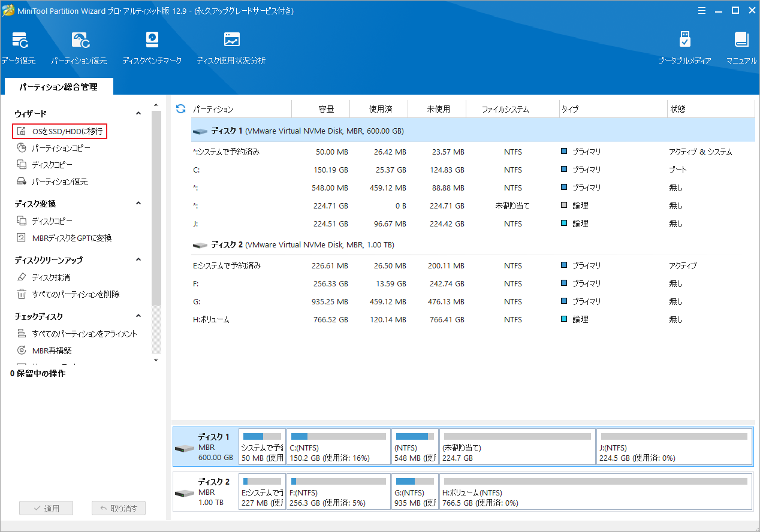Click the unallocated 224.7 GB partition block
760x532 pixels.
click(x=517, y=446)
